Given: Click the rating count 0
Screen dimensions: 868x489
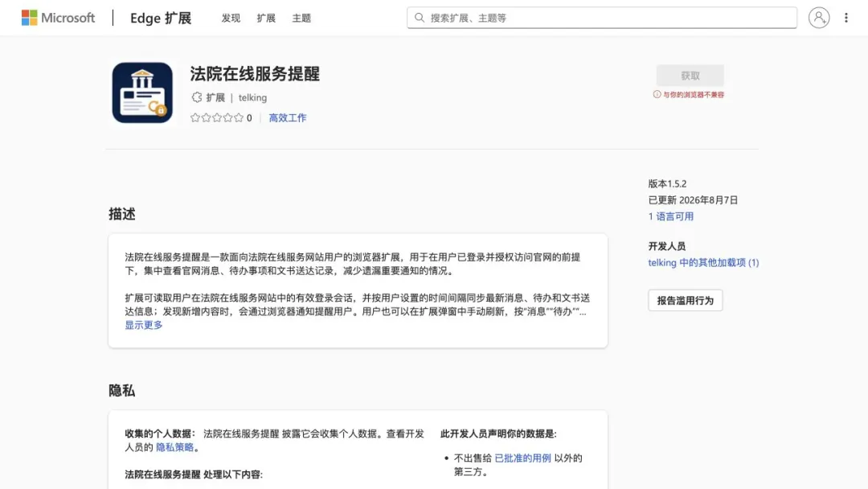Looking at the screenshot, I should 249,118.
